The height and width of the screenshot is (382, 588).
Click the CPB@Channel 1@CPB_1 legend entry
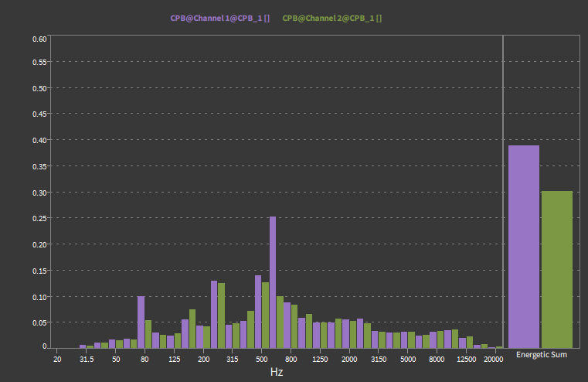[219, 18]
